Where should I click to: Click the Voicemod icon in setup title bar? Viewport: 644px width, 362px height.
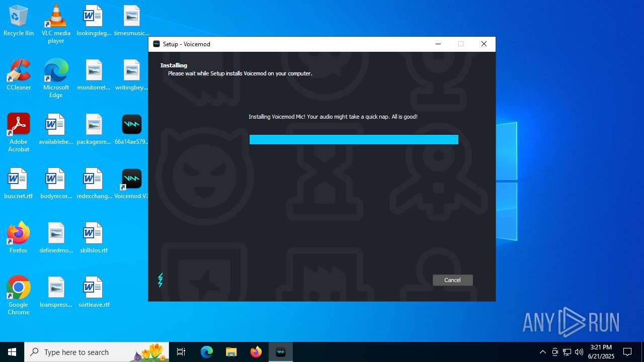point(156,44)
